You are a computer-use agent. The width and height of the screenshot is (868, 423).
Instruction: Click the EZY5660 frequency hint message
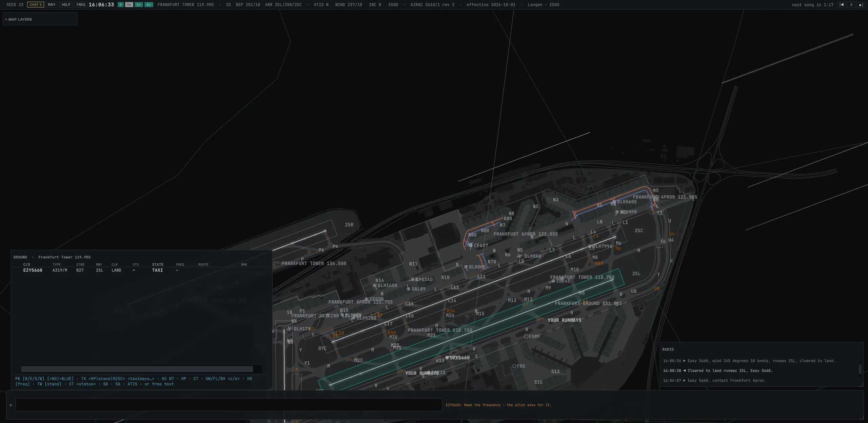[498, 405]
